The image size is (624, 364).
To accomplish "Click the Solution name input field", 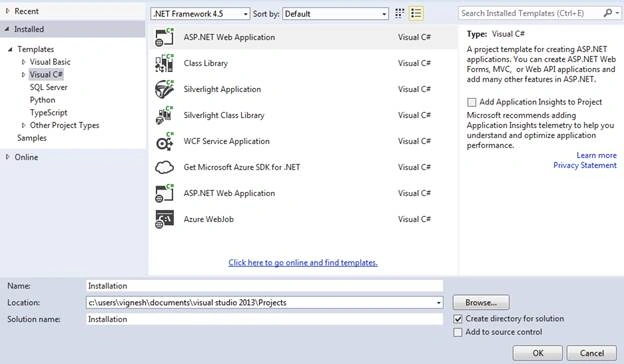I will point(264,319).
